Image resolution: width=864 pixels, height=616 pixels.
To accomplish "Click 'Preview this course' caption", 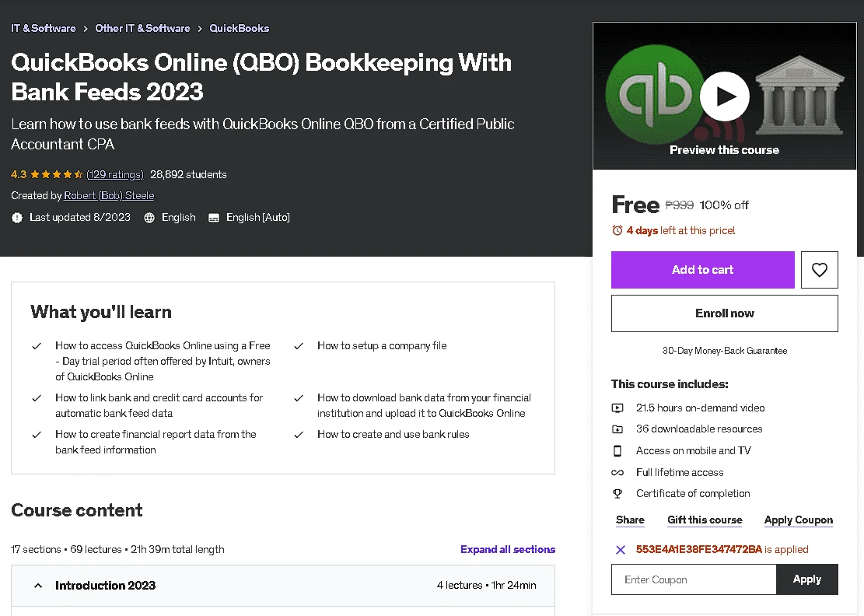I will pyautogui.click(x=724, y=150).
